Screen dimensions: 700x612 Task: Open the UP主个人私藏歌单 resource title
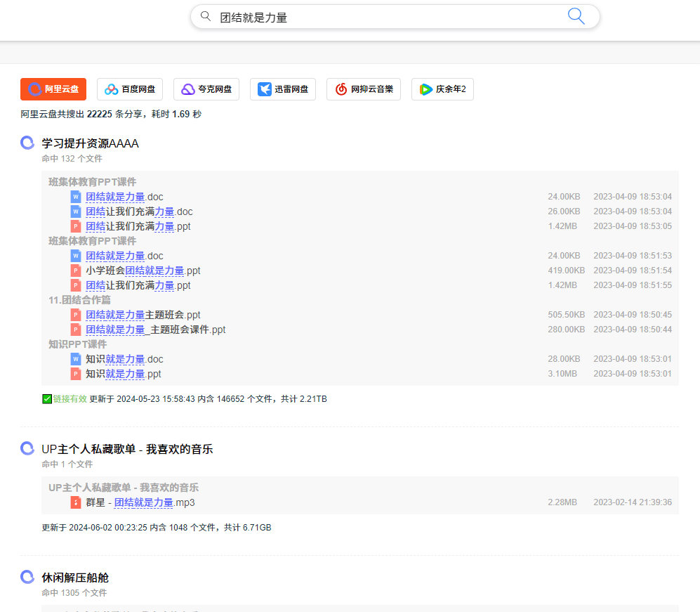(126, 448)
